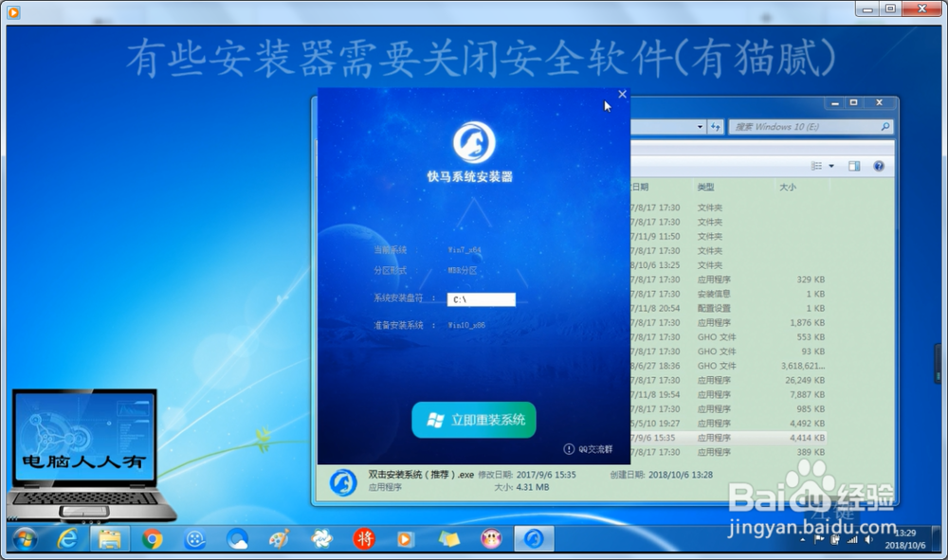Expand the Explorer address bar history dropdown
The height and width of the screenshot is (560, 948).
[701, 127]
